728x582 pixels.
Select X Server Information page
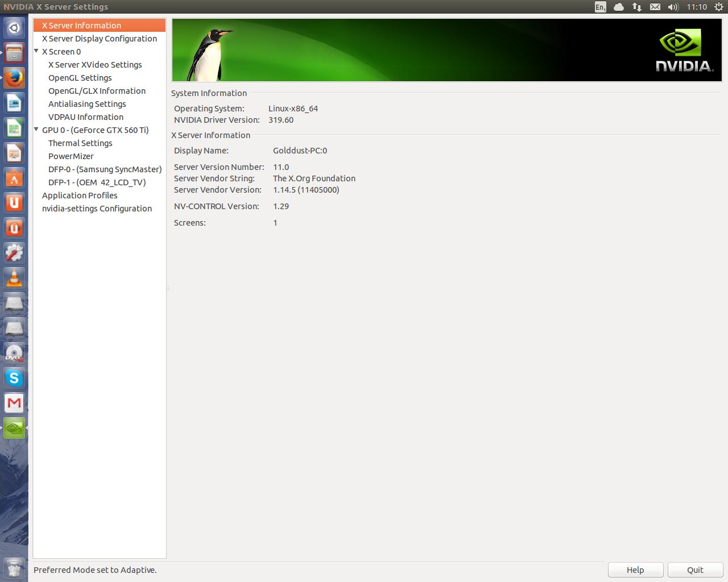click(100, 25)
